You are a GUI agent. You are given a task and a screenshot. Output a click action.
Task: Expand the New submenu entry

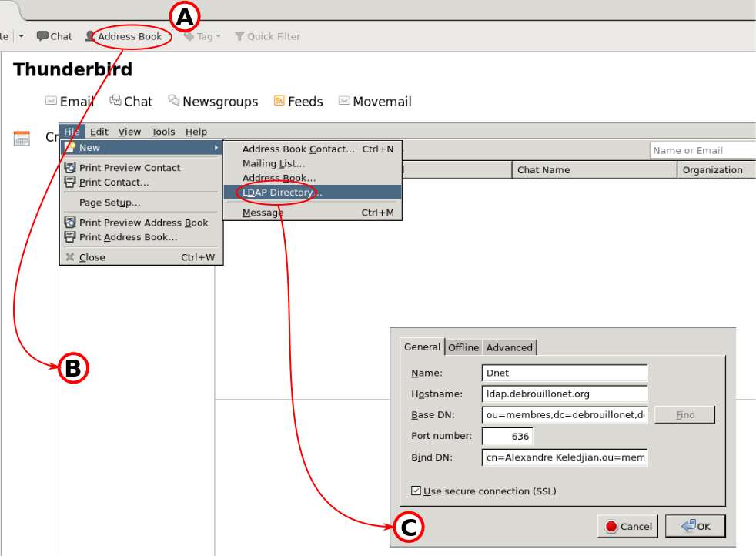tap(142, 148)
